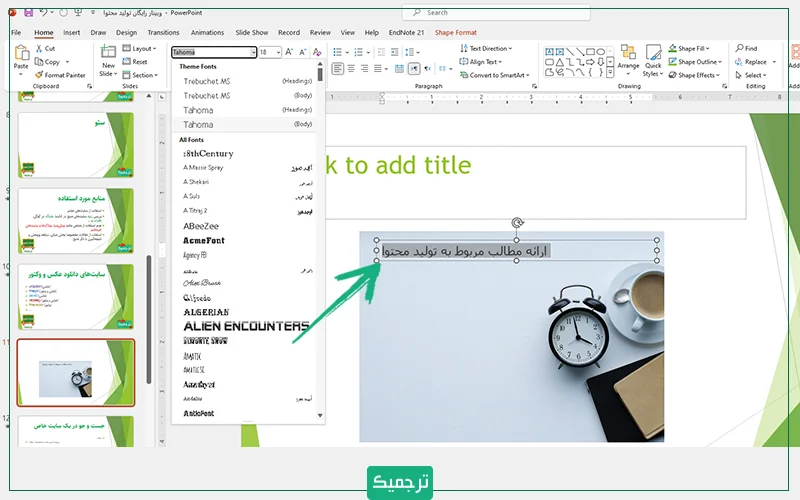Apply bullet list formatting
Viewport: 800px width, 500px height.
click(x=337, y=52)
